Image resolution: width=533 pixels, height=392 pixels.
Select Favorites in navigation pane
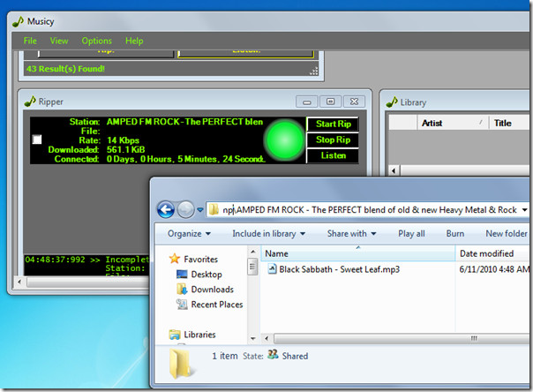point(200,259)
